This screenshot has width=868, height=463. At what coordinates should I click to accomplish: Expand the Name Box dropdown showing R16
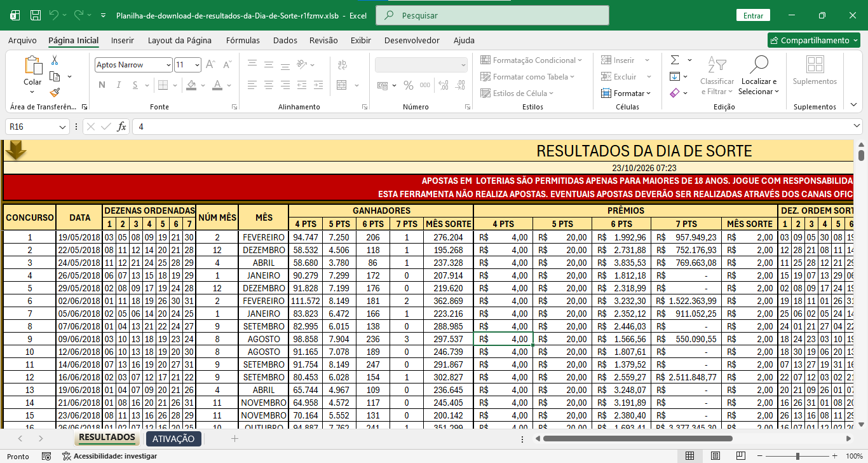(62, 127)
